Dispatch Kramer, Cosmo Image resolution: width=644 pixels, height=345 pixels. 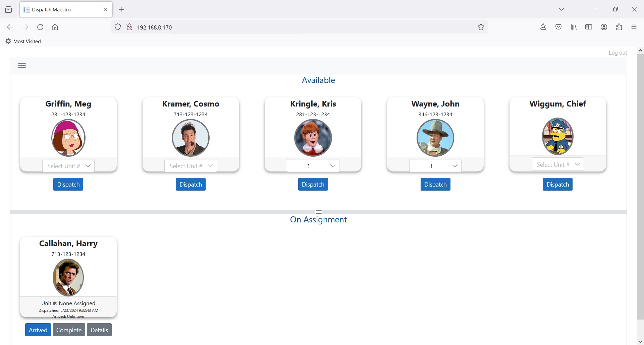click(191, 185)
